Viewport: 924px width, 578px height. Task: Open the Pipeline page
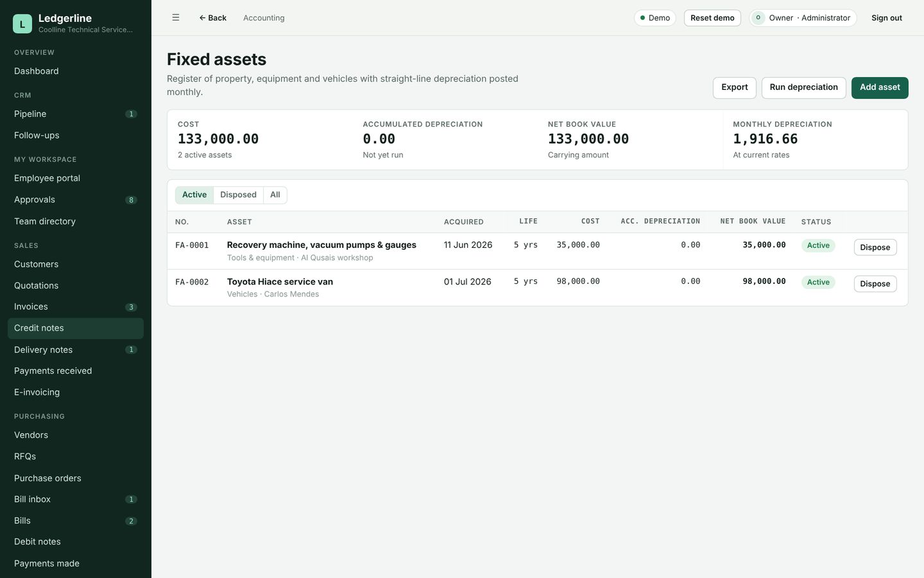pyautogui.click(x=76, y=114)
